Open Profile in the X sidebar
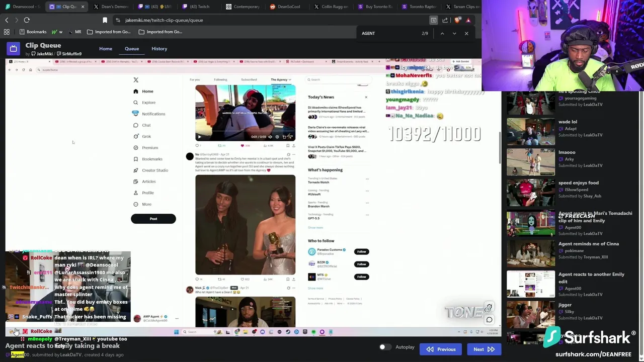 143,193
